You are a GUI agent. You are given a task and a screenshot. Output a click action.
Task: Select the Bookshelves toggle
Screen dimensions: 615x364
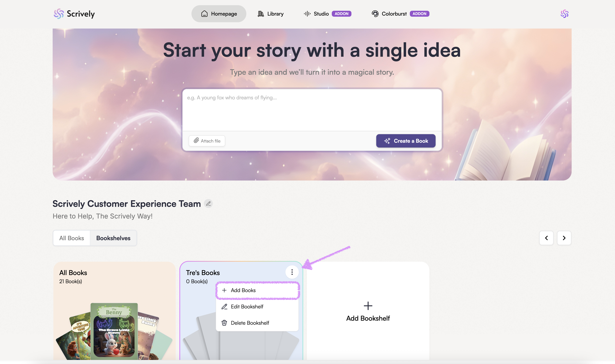pos(113,238)
